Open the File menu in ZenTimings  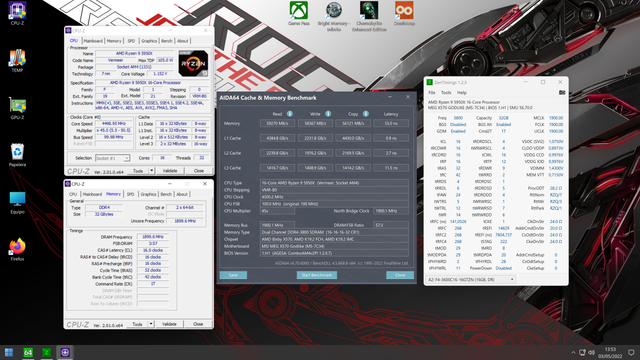pos(431,93)
